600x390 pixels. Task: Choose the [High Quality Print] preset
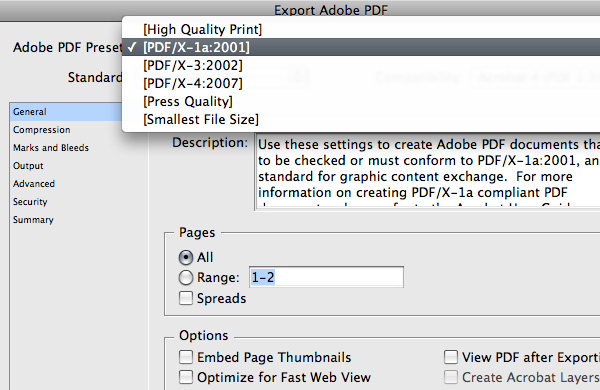pos(361,29)
